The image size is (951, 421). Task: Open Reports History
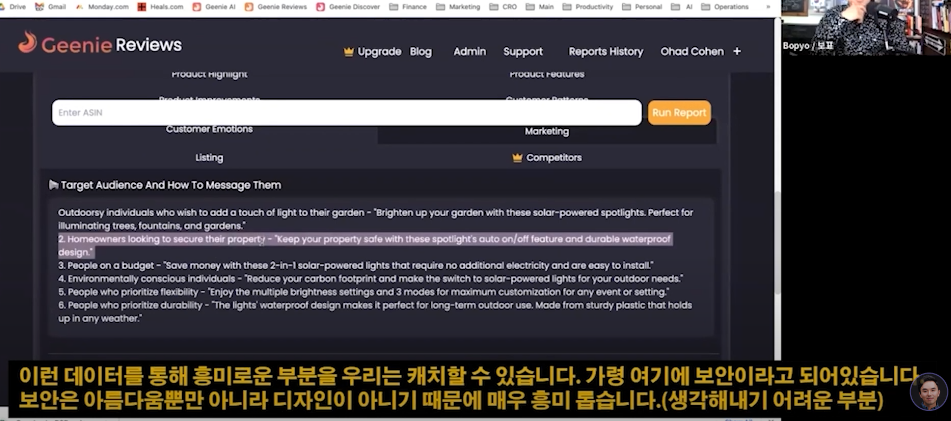pos(606,52)
